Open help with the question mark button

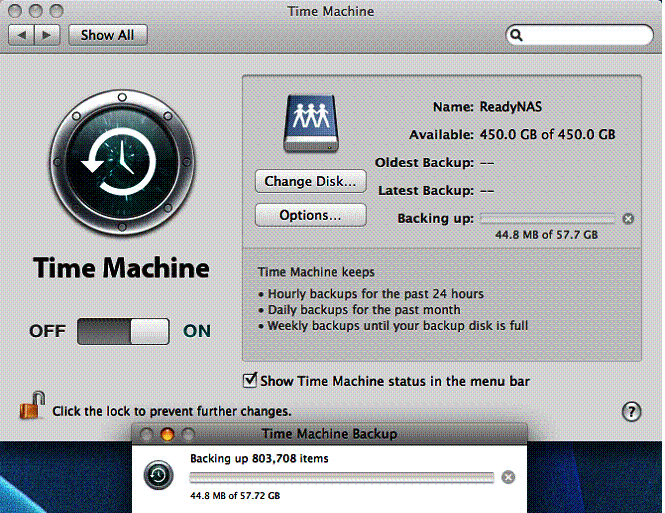[x=631, y=411]
